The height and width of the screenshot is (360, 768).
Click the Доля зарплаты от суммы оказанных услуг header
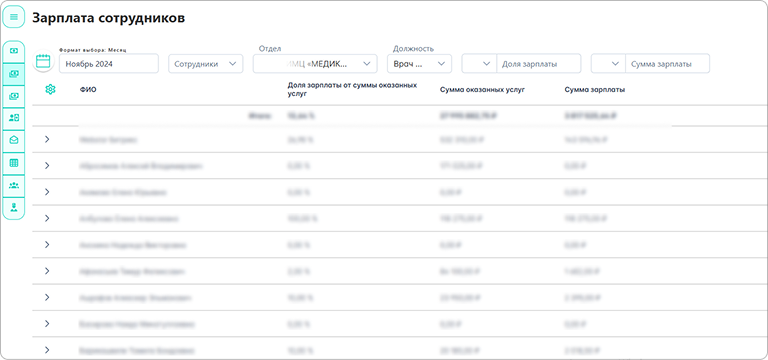pyautogui.click(x=352, y=89)
